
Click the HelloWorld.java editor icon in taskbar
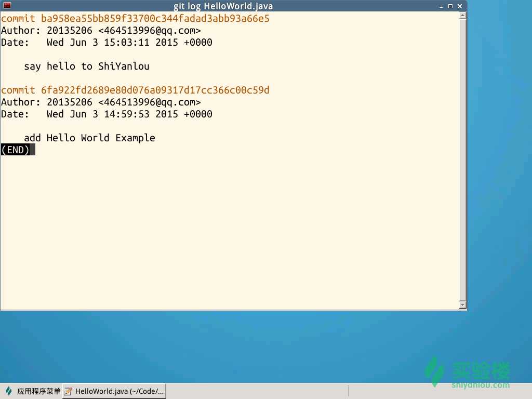[68, 391]
